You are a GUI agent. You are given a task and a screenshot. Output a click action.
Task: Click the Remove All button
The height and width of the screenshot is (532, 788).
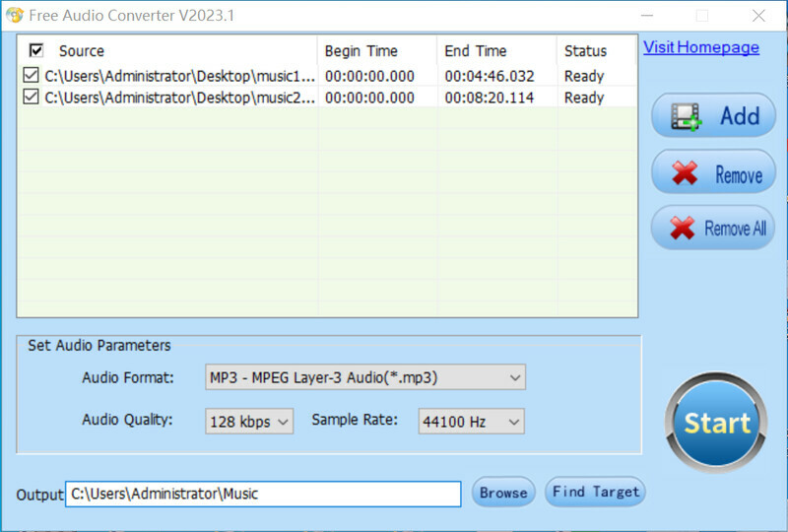click(x=713, y=228)
